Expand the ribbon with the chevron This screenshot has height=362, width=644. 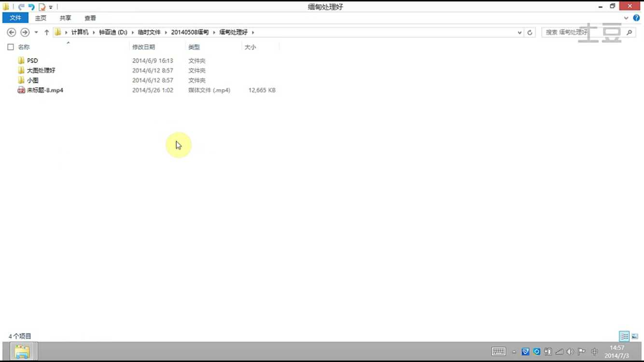(x=626, y=18)
